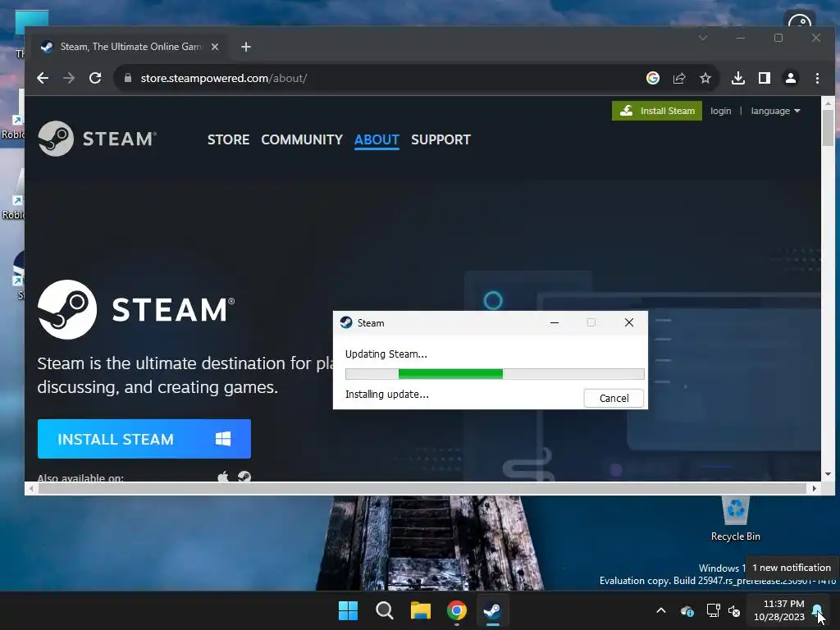The height and width of the screenshot is (630, 840).
Task: Select the SteamOS download icon
Action: coord(244,477)
